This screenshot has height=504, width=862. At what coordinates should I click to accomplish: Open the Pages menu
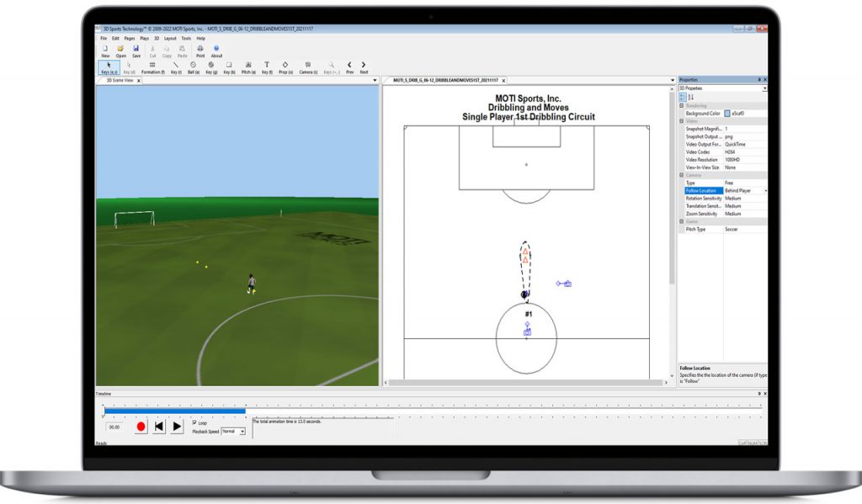(x=129, y=39)
